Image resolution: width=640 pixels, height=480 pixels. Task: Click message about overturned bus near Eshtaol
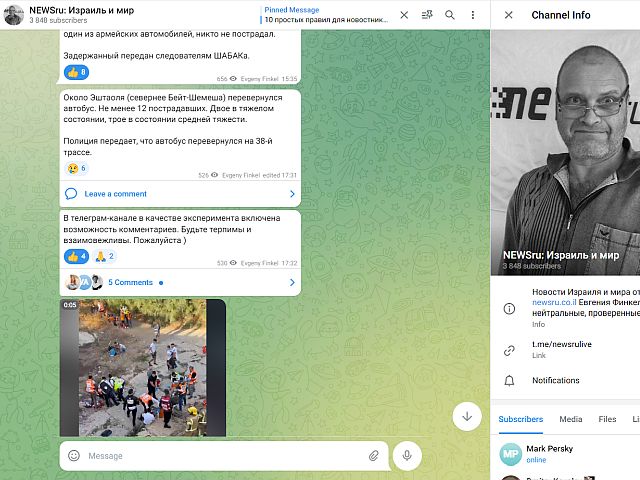pyautogui.click(x=173, y=125)
